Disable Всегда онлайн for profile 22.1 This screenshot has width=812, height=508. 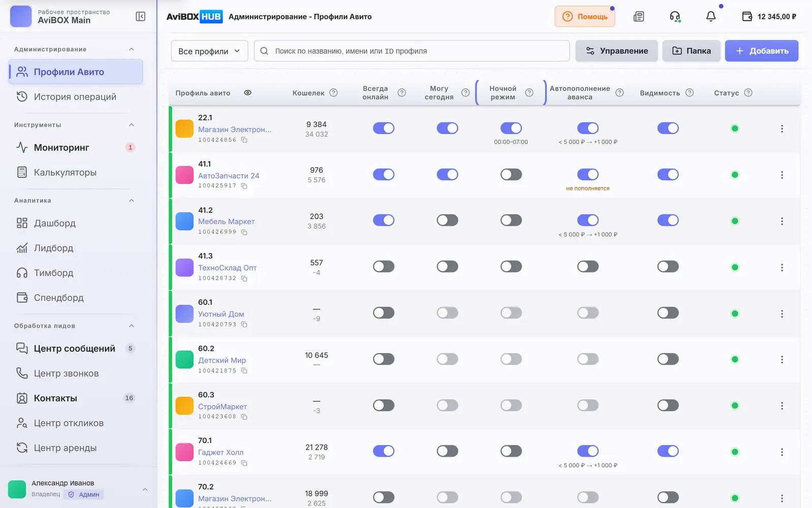coord(383,128)
